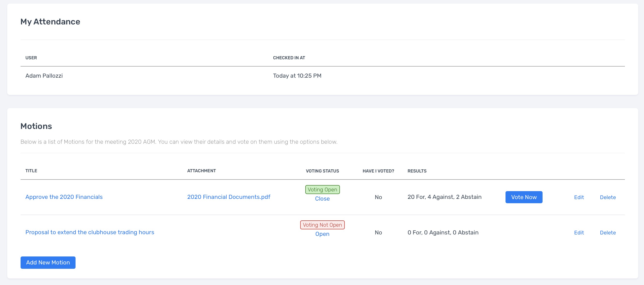The image size is (644, 285).
Task: Click the Checked In At column header
Action: 289,58
